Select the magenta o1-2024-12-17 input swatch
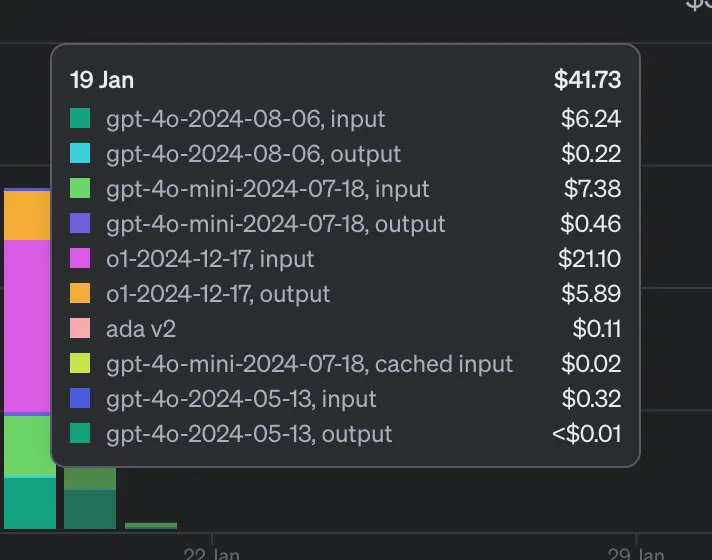The width and height of the screenshot is (712, 560). (x=80, y=259)
